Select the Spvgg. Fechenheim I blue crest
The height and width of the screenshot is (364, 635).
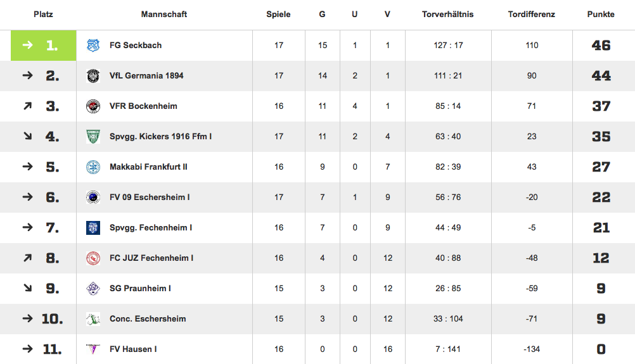tap(93, 228)
